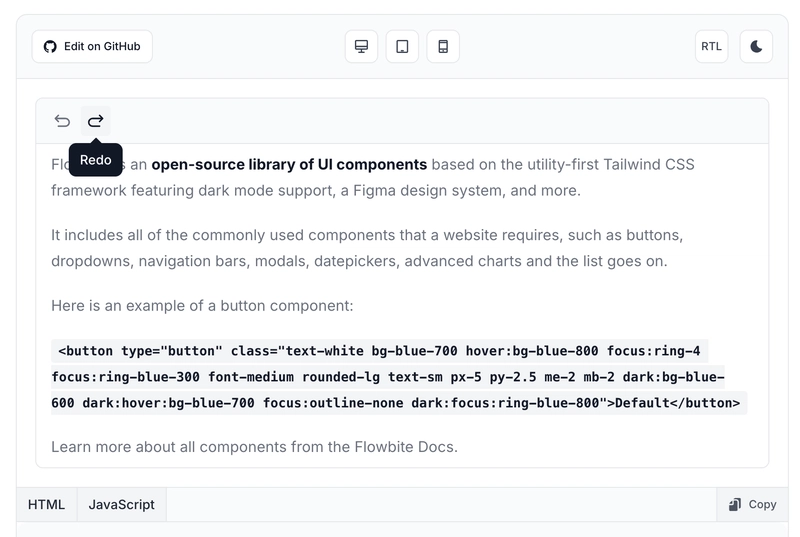800x537 pixels.
Task: Switch preview to tablet view
Action: (402, 46)
